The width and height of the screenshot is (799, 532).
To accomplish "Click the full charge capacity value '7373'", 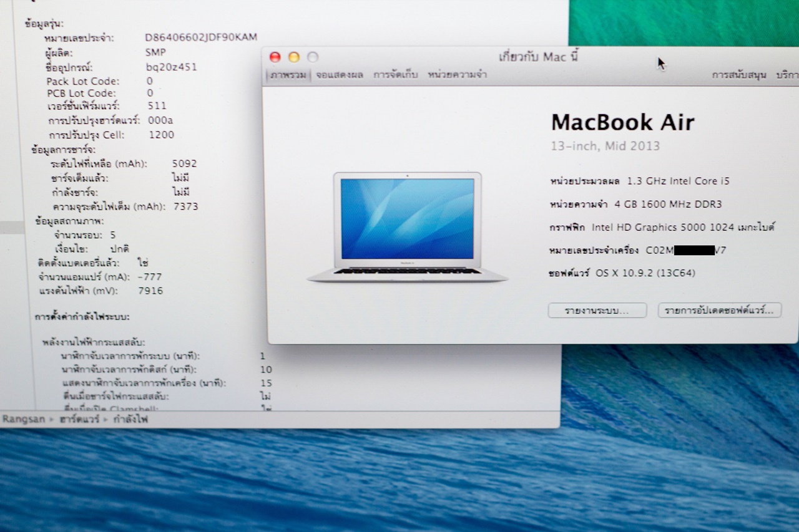I will (x=186, y=206).
